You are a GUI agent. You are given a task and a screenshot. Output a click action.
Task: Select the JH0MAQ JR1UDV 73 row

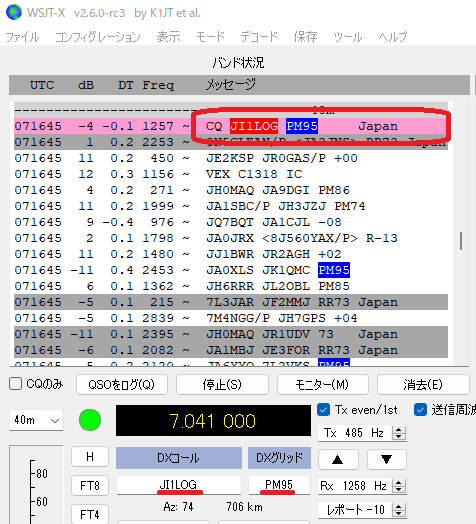pyautogui.click(x=231, y=334)
